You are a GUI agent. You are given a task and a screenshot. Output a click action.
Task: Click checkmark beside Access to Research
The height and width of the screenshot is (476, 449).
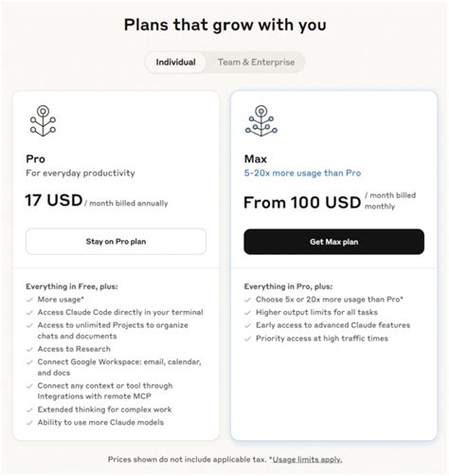point(29,349)
